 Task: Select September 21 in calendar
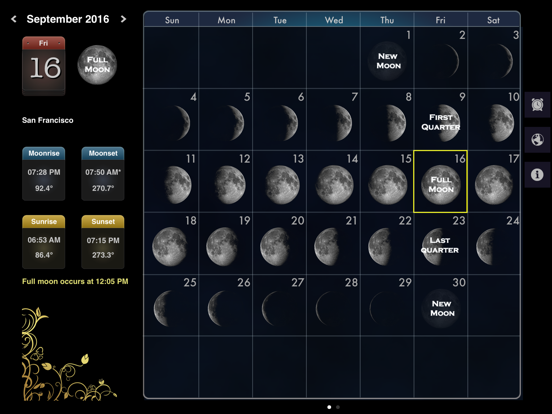pyautogui.click(x=333, y=243)
